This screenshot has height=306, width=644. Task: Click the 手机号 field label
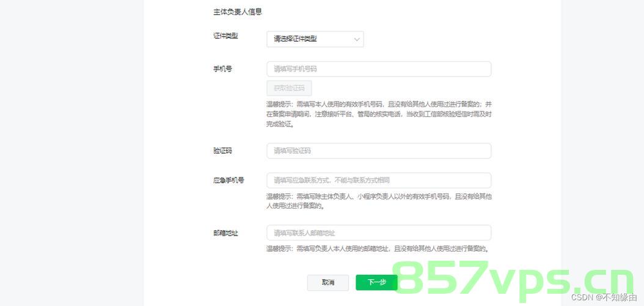coord(222,69)
